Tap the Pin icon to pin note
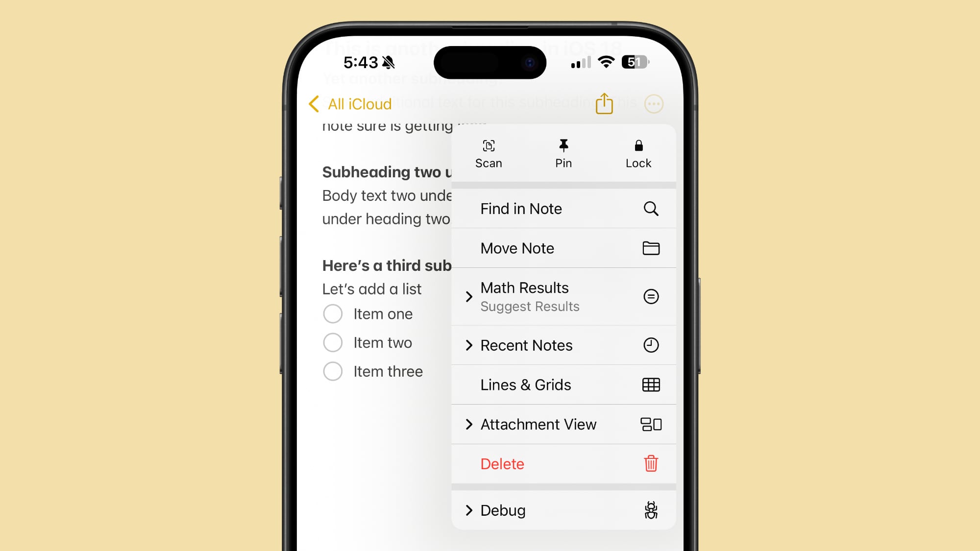Viewport: 980px width, 551px height. coord(563,151)
